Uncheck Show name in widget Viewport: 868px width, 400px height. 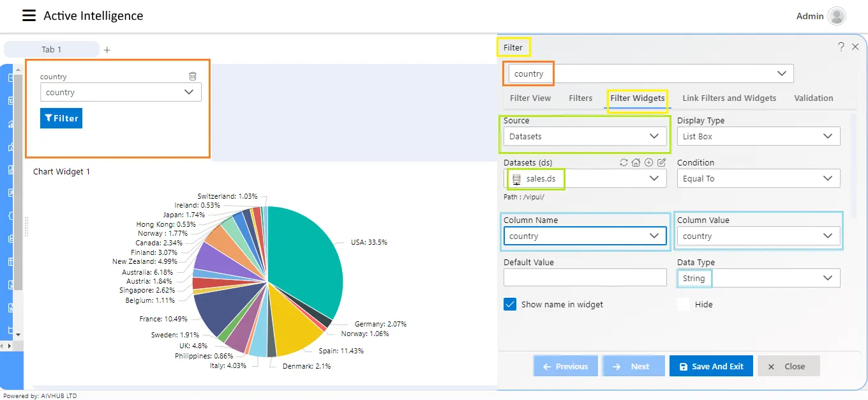[x=510, y=304]
